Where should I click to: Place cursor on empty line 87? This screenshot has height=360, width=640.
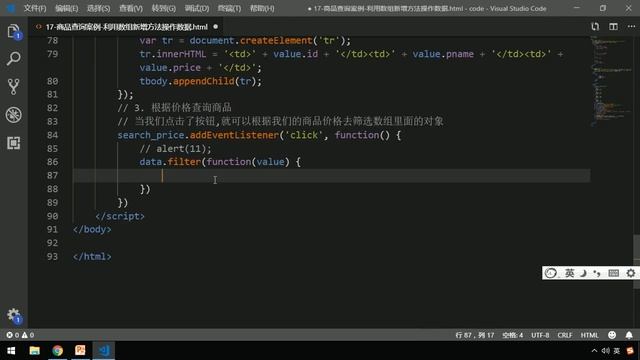click(331, 176)
